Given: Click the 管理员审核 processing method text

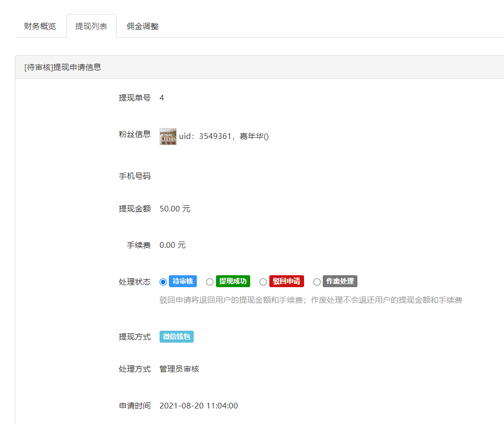Looking at the screenshot, I should click(179, 369).
